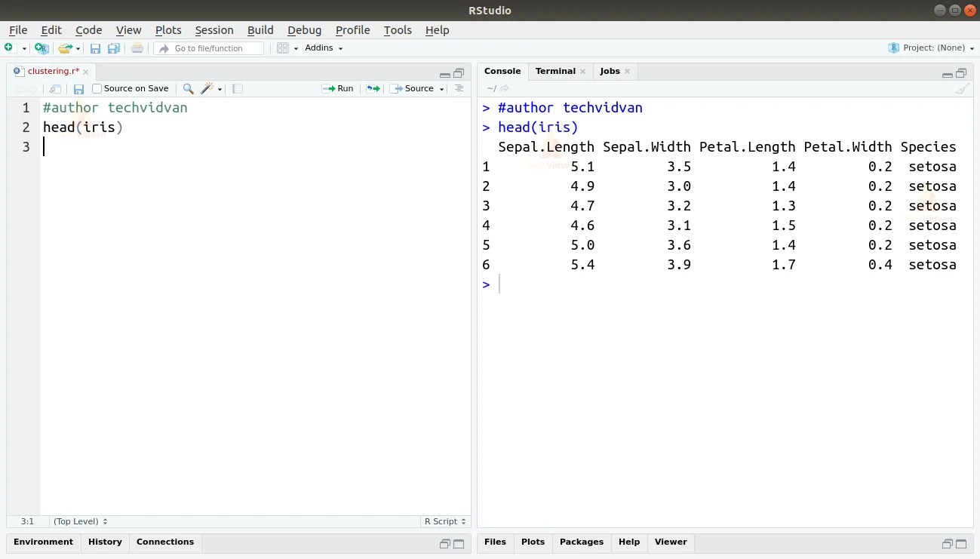980x559 pixels.
Task: Switch to the Environment pane
Action: (x=43, y=542)
